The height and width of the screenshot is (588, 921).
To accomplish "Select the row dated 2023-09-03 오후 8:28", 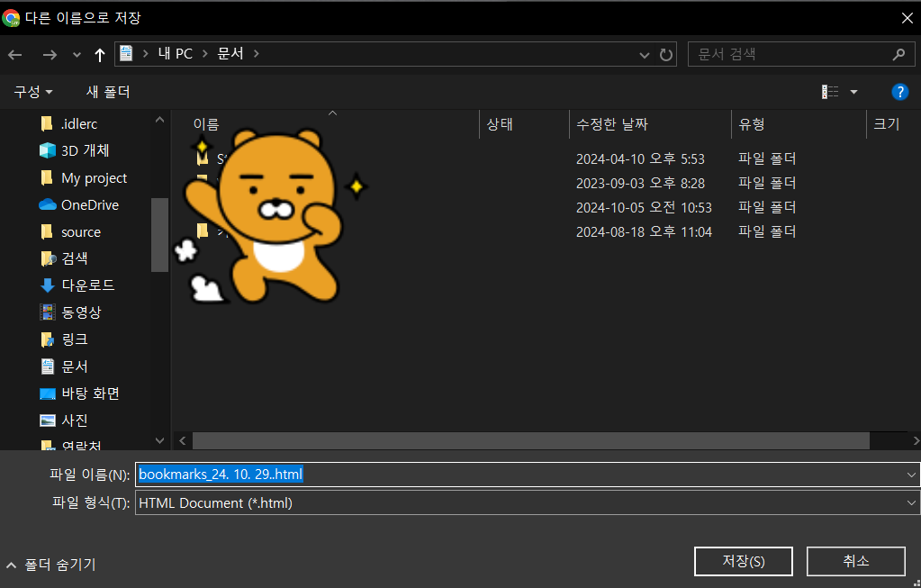I will 546,184.
